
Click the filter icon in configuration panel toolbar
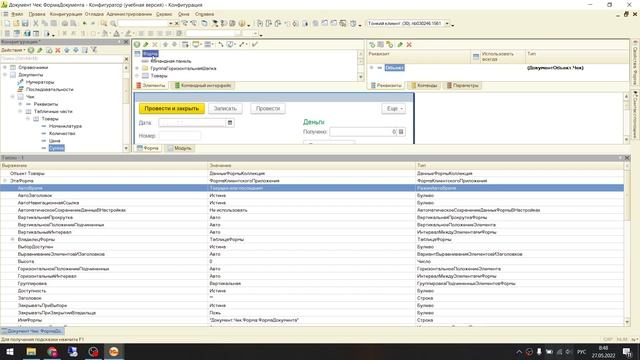click(x=94, y=50)
